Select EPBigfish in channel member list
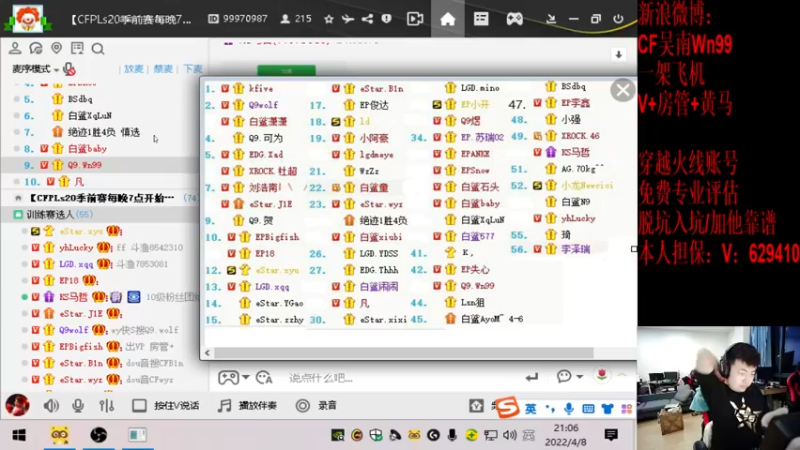Viewport: 800px width, 450px height. (x=81, y=346)
